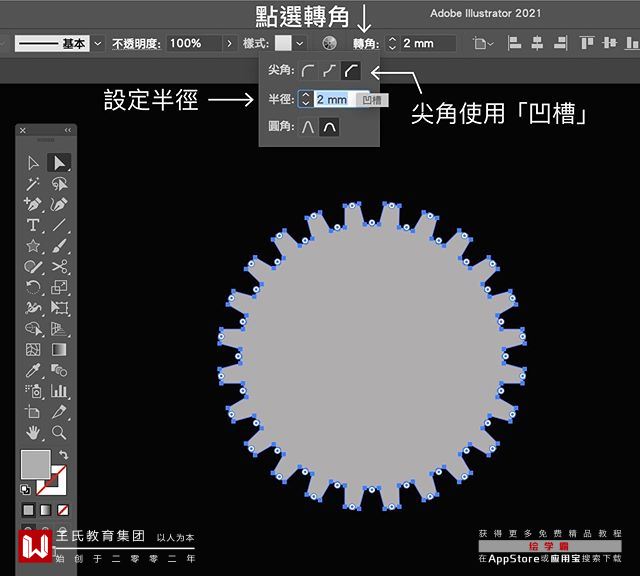Align objects to vertical top
This screenshot has width=640, height=576.
[x=587, y=43]
